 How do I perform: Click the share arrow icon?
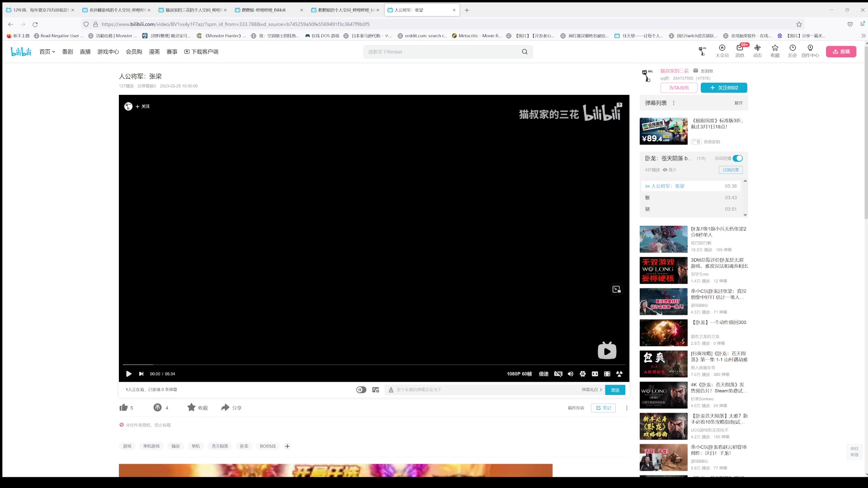tap(225, 408)
